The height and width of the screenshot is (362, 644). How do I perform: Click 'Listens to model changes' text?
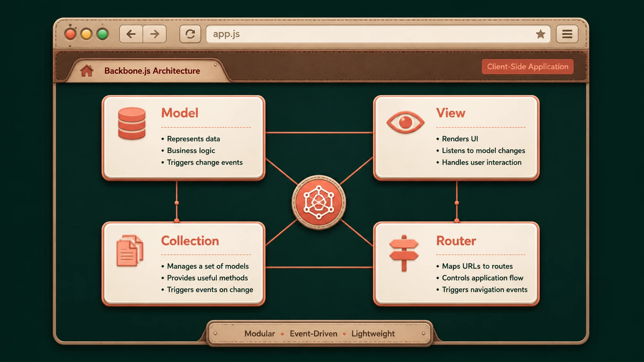(x=483, y=151)
